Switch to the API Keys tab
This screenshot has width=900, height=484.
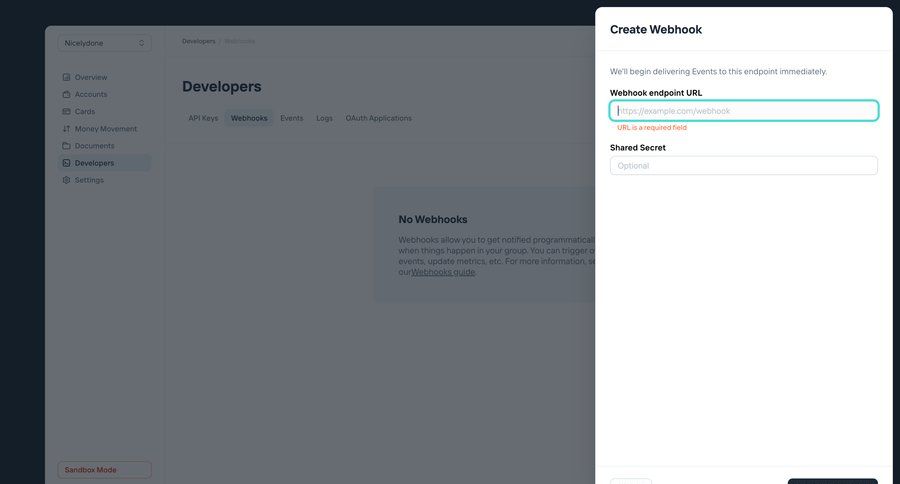(x=203, y=118)
